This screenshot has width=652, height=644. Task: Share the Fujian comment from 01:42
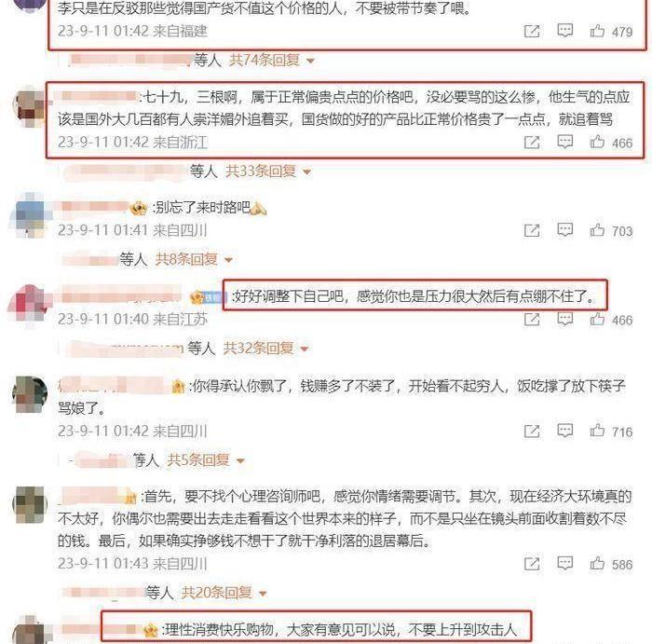532,31
